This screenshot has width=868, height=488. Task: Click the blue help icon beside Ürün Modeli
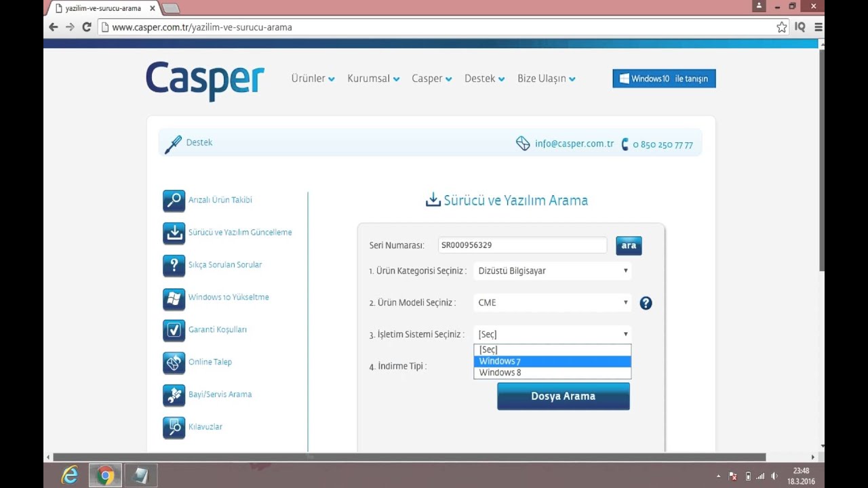click(x=646, y=303)
